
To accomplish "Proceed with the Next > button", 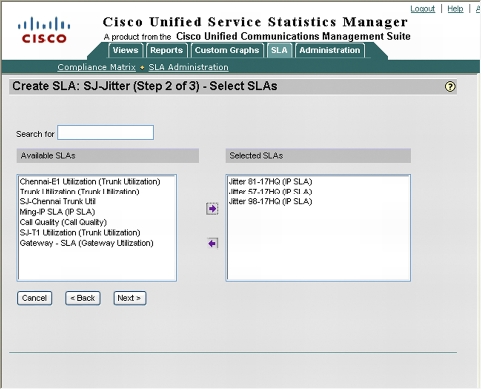I will click(129, 298).
